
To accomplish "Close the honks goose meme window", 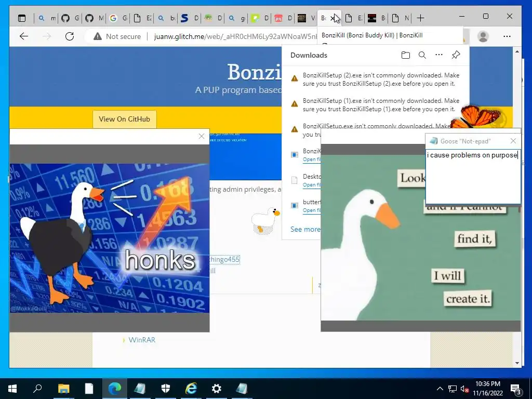I will 202,137.
